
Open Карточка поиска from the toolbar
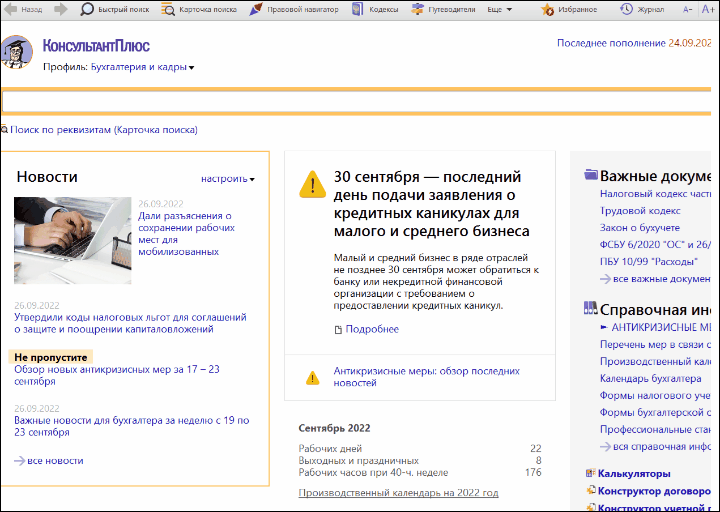coord(199,9)
